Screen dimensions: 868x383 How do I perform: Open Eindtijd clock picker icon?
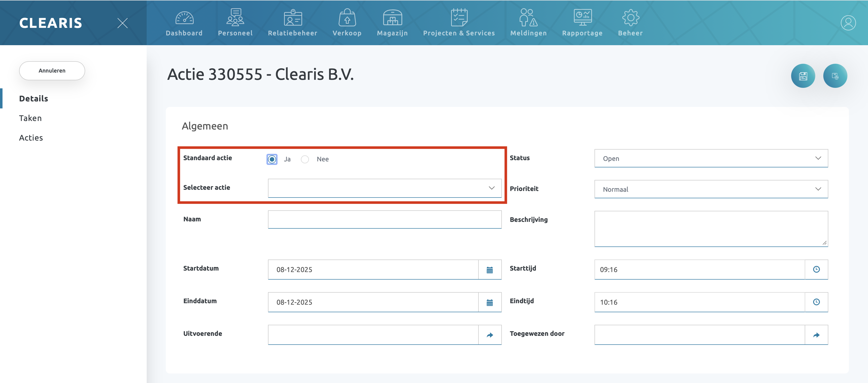816,302
